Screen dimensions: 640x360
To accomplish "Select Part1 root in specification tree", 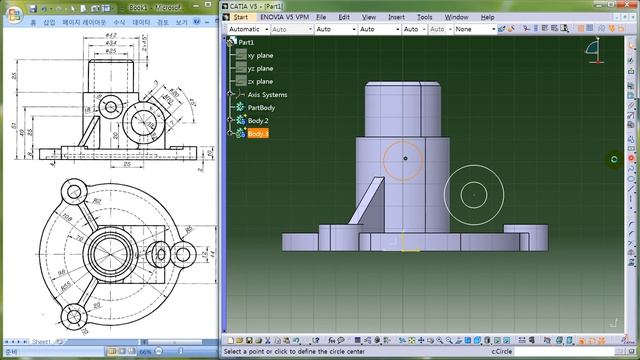I will tap(246, 42).
